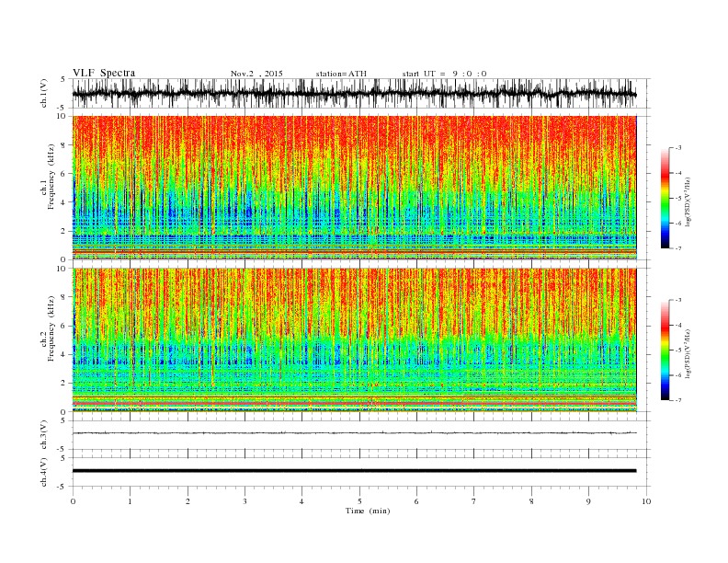This screenshot has height=563, width=728.
Task: Click the "6" kHz tick on ch.2 spectrogram
Action: click(x=64, y=326)
